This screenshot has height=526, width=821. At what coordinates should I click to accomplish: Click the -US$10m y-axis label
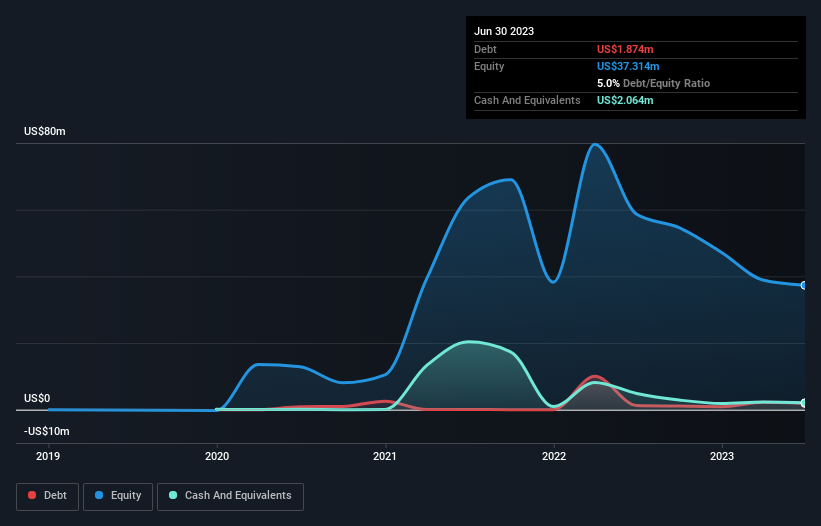[47, 431]
